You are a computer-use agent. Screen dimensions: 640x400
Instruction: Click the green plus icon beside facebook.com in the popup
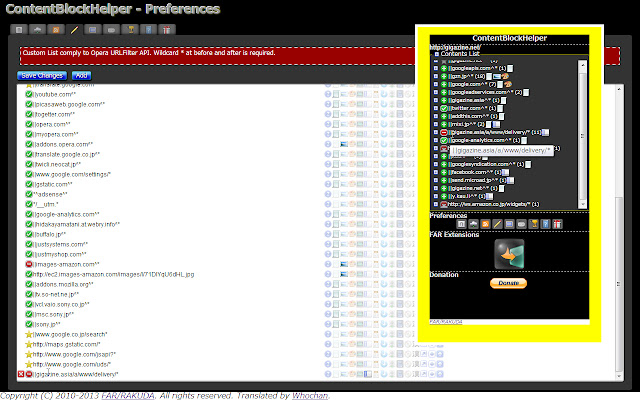444,172
